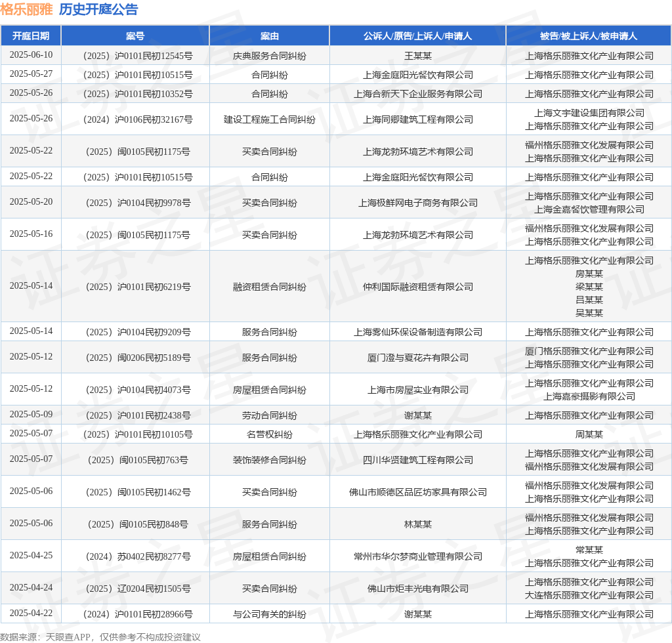The image size is (672, 643).
Task: Click the 被告/被上诉人/被申请人 column header
Action: pyautogui.click(x=589, y=36)
